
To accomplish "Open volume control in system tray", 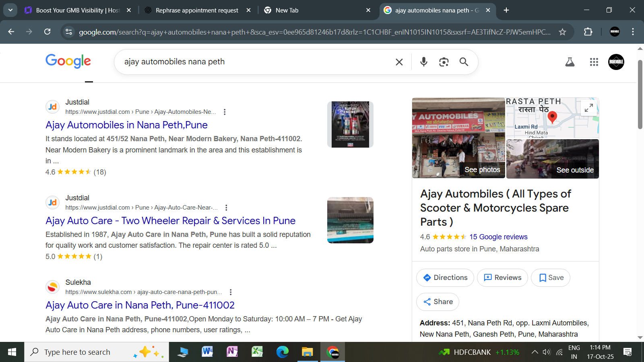I will [x=546, y=352].
